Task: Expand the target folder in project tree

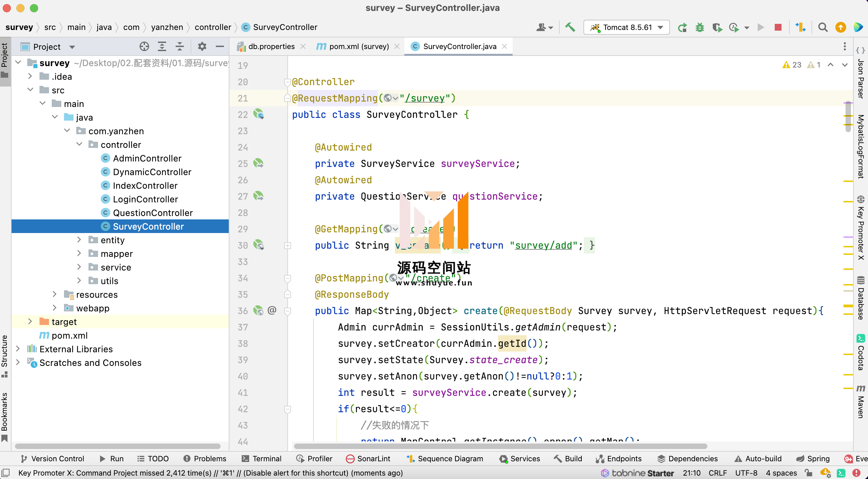Action: click(x=30, y=322)
